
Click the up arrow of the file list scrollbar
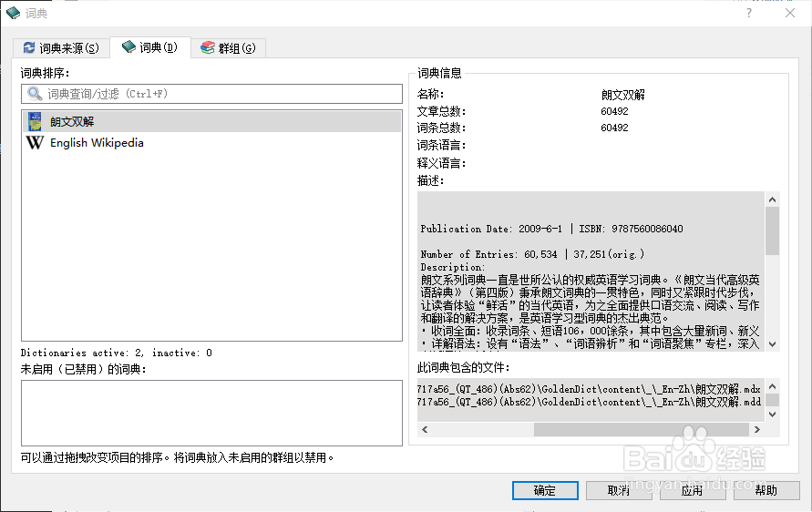(772, 386)
